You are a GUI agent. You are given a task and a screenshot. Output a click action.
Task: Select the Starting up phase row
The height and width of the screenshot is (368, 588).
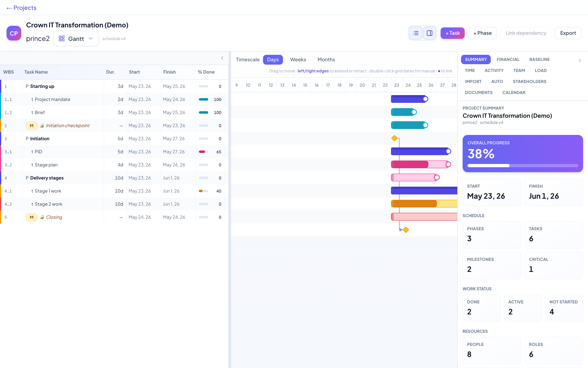114,86
